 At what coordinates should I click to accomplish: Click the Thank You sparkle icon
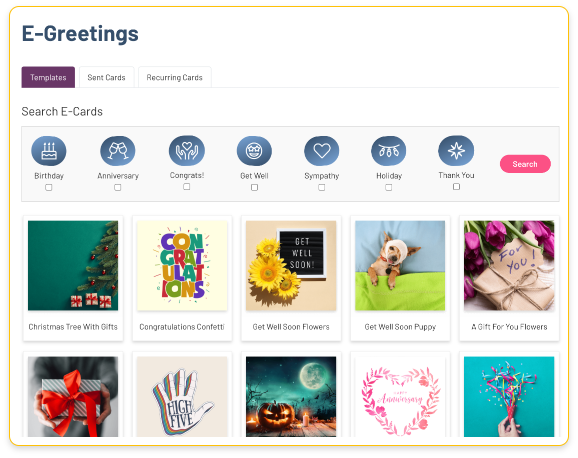456,150
